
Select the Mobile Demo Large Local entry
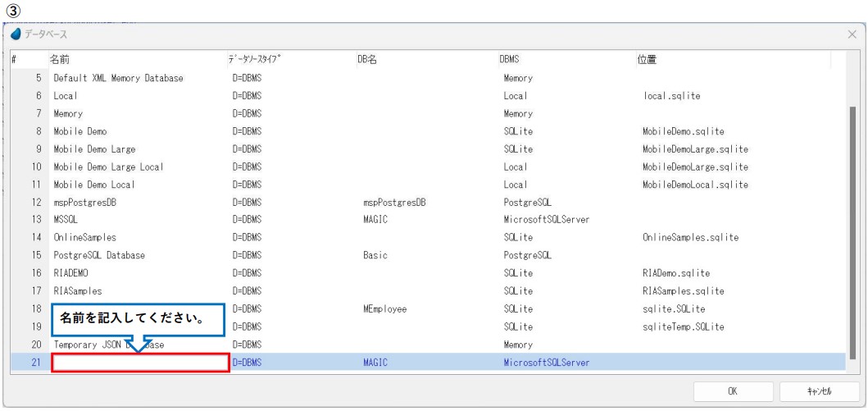(108, 167)
